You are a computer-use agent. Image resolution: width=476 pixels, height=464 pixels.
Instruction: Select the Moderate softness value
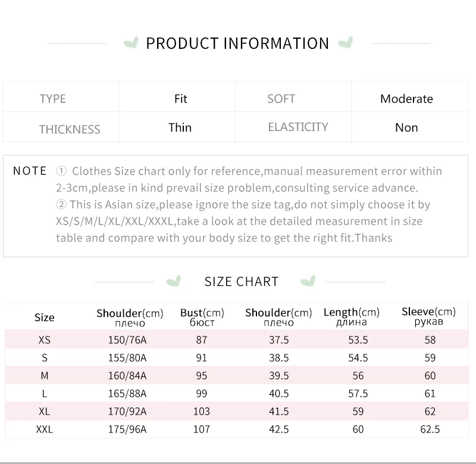tap(406, 99)
